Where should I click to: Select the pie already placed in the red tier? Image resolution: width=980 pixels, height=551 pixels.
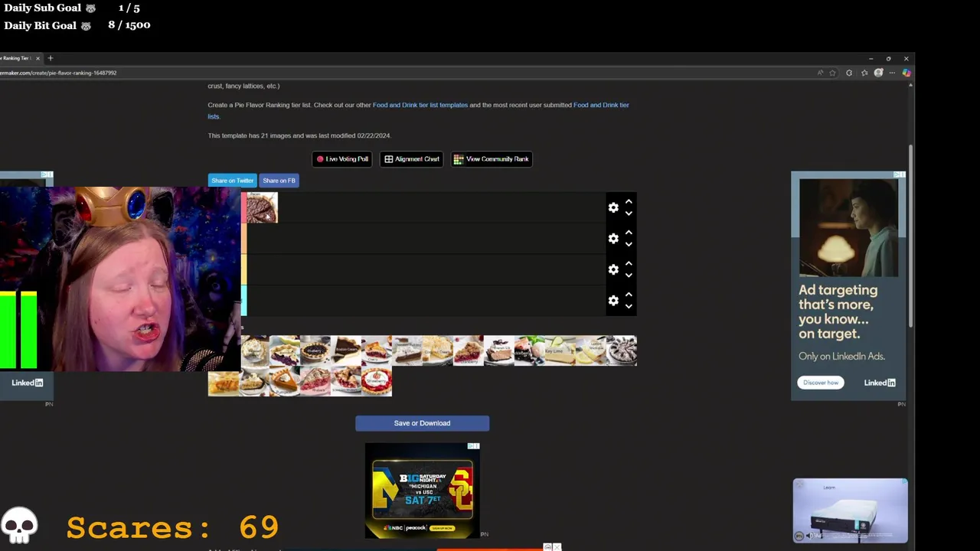click(x=262, y=207)
